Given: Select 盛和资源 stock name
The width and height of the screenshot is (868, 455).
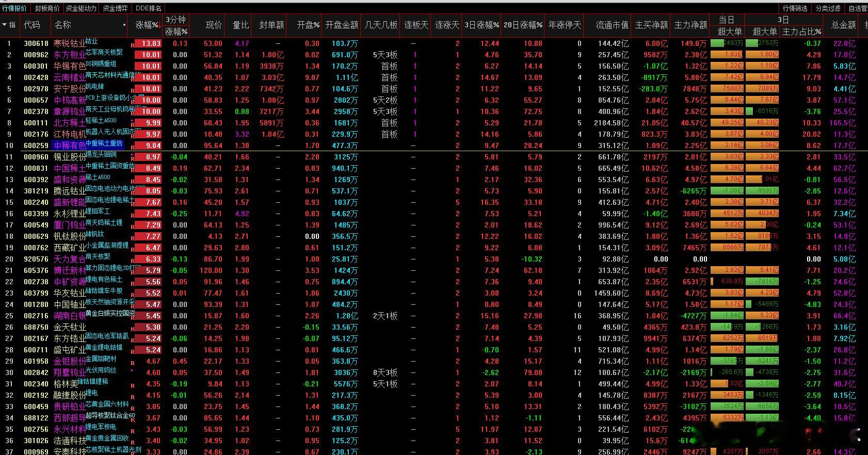Looking at the screenshot, I should click(69, 180).
